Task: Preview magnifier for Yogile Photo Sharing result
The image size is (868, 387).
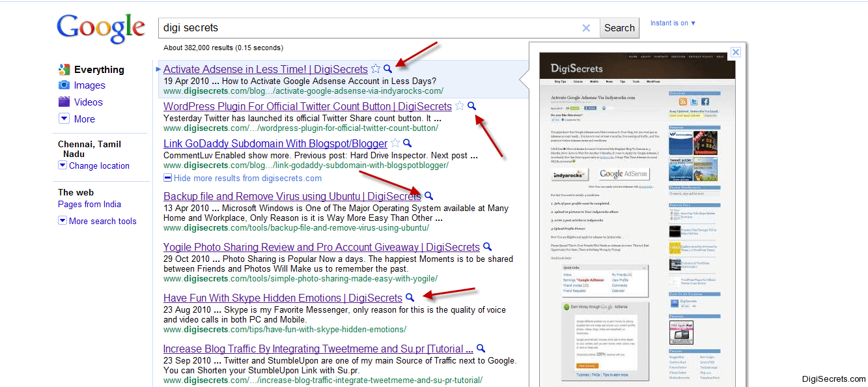Action: 487,247
